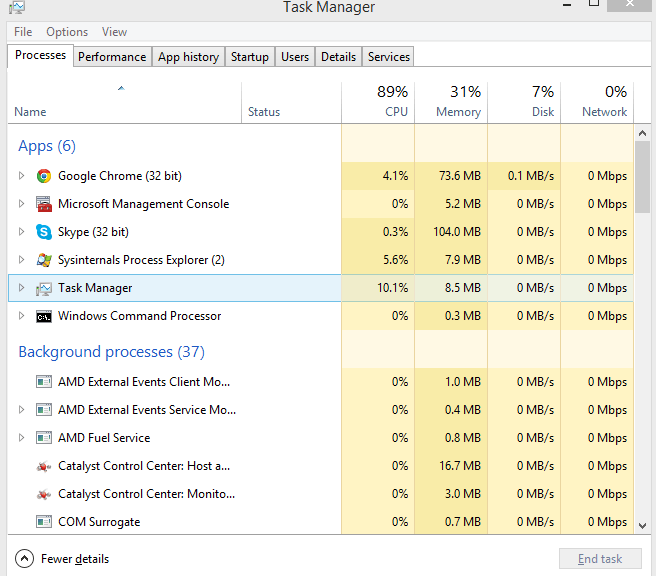Select Skype memory value 104.0 MB
This screenshot has height=576, width=656.
click(451, 232)
